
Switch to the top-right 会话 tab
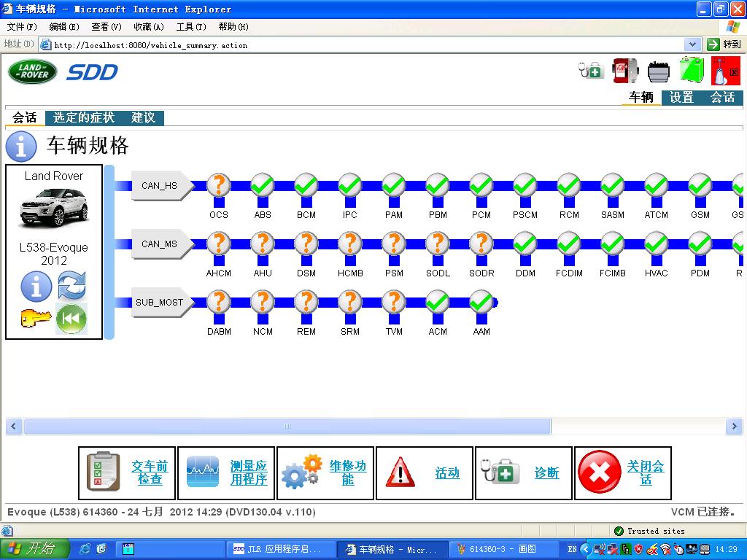click(722, 98)
